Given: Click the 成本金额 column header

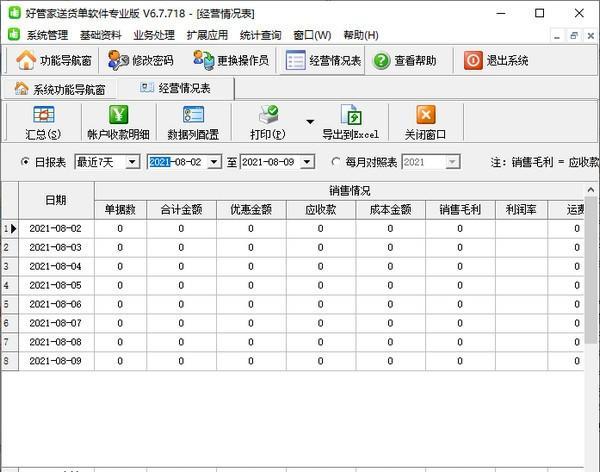Looking at the screenshot, I should click(390, 209).
